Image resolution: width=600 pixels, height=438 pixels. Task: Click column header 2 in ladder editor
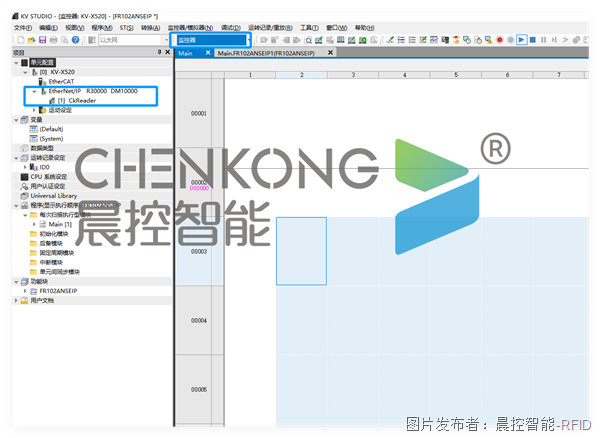tap(302, 75)
